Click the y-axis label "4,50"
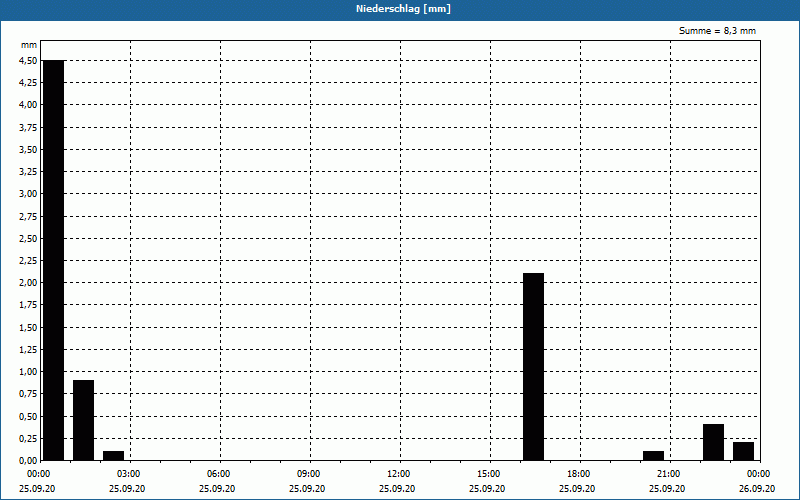The width and height of the screenshot is (800, 500). (28, 61)
